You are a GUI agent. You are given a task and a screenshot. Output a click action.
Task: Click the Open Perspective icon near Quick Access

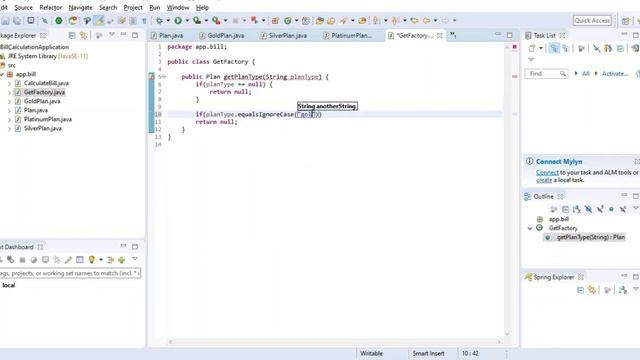click(626, 20)
